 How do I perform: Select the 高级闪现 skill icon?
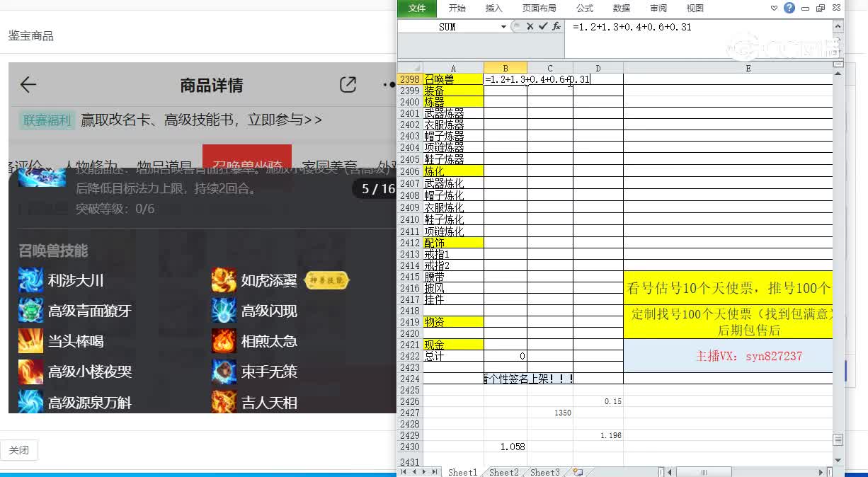[224, 311]
